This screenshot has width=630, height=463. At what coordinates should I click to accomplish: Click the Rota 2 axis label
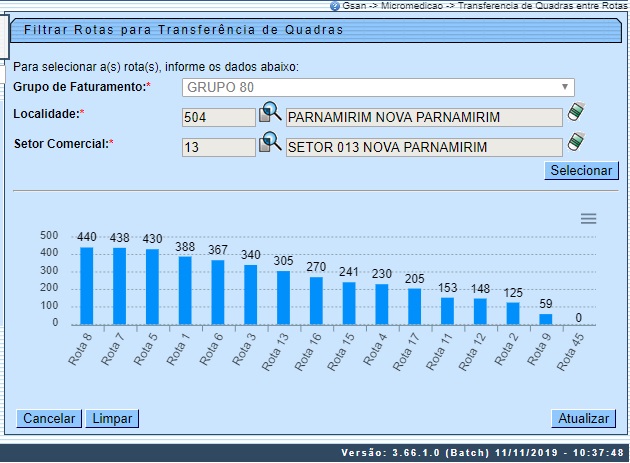click(x=507, y=348)
